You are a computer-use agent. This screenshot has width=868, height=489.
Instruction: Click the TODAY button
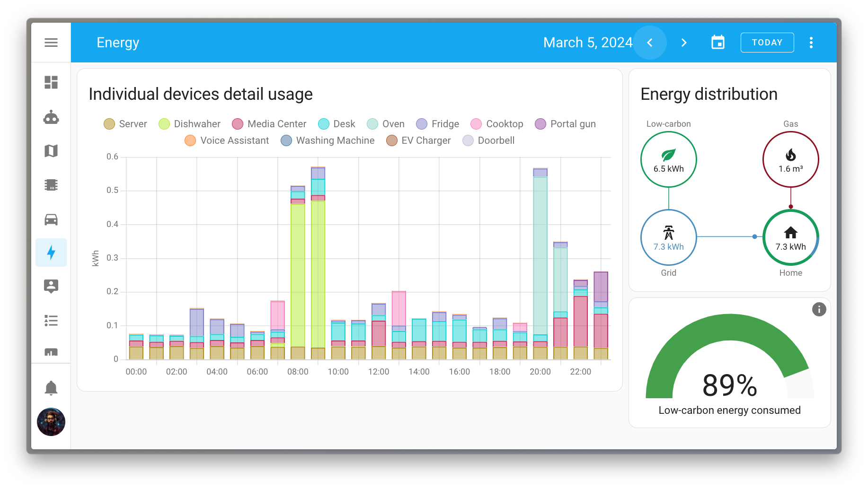(767, 42)
